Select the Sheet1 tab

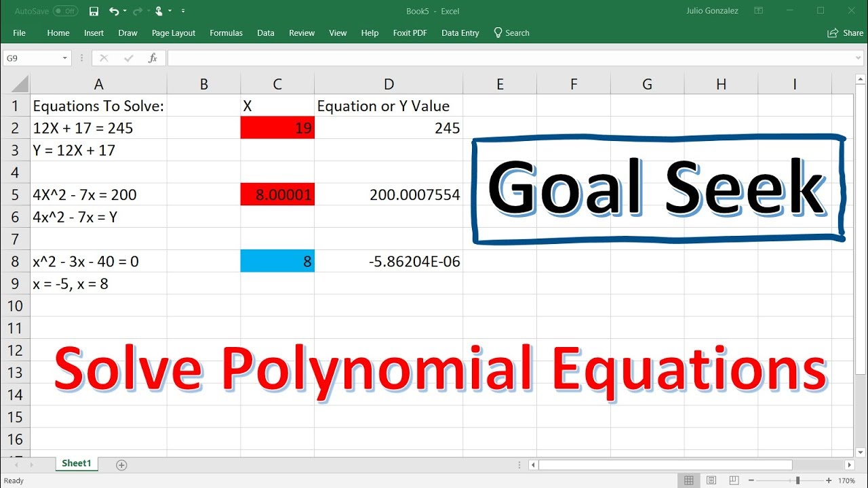pos(77,464)
